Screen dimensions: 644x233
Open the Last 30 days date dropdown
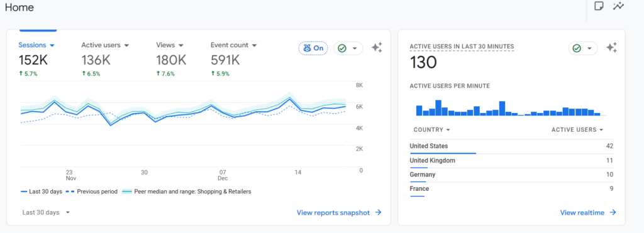coord(46,212)
